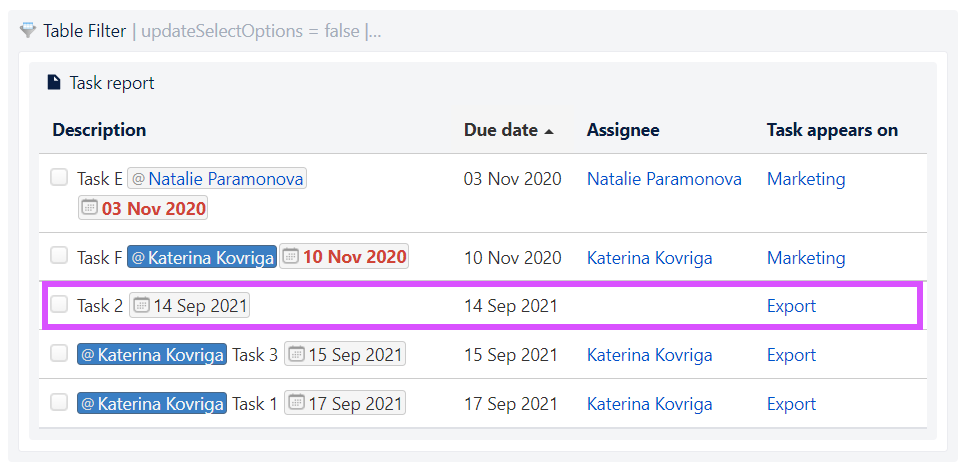Click calendar icon beside 17 Sep 2021
This screenshot has height=468, width=974.
[x=297, y=403]
